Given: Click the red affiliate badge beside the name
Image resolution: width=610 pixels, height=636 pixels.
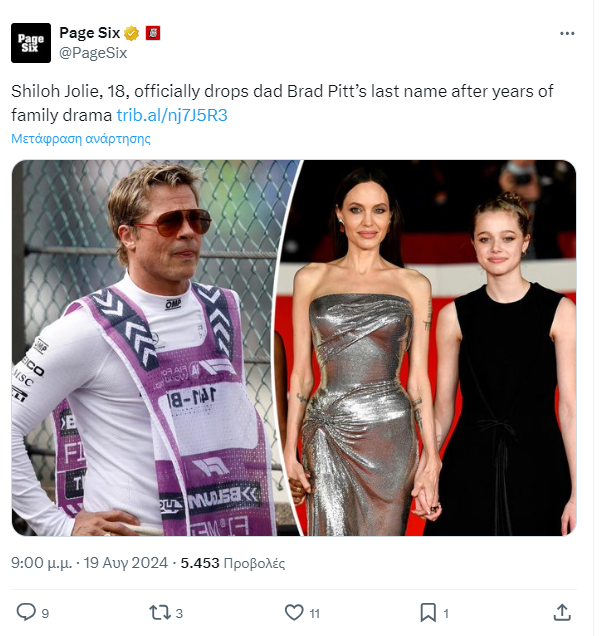Looking at the screenshot, I should click(153, 33).
